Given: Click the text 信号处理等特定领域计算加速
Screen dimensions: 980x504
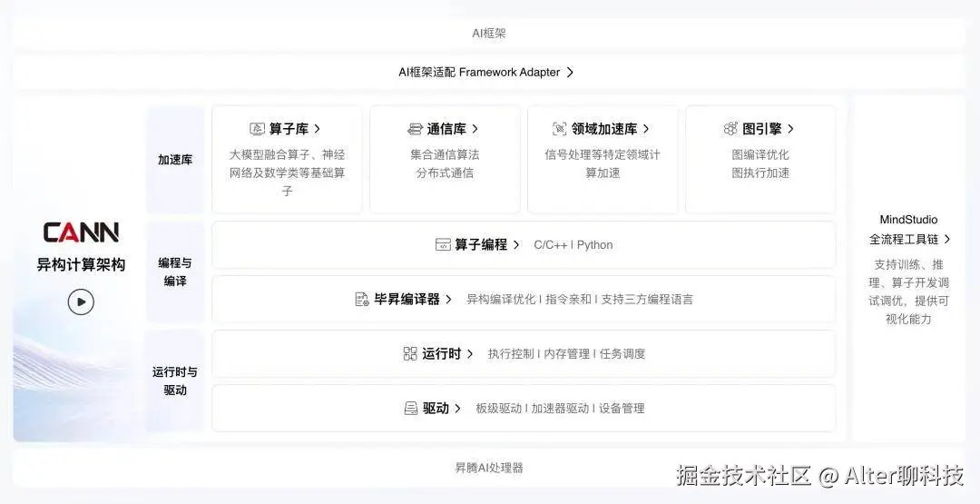Looking at the screenshot, I should (x=603, y=163).
